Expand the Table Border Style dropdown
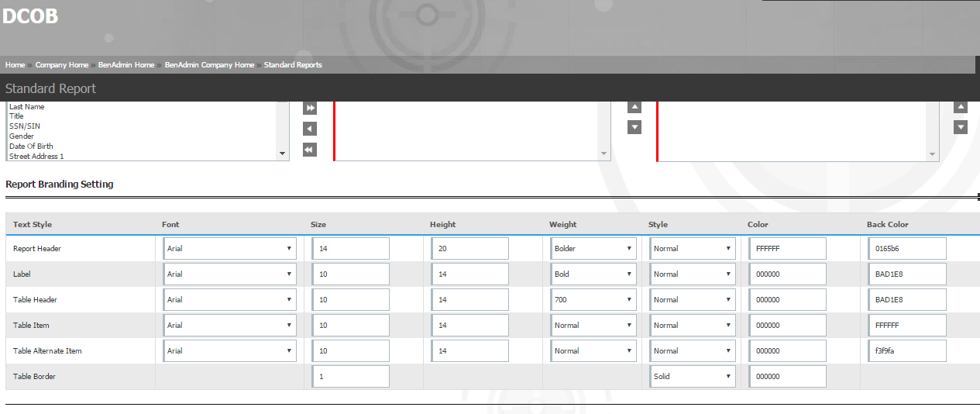Screen dimensions: 980x414 pyautogui.click(x=693, y=377)
